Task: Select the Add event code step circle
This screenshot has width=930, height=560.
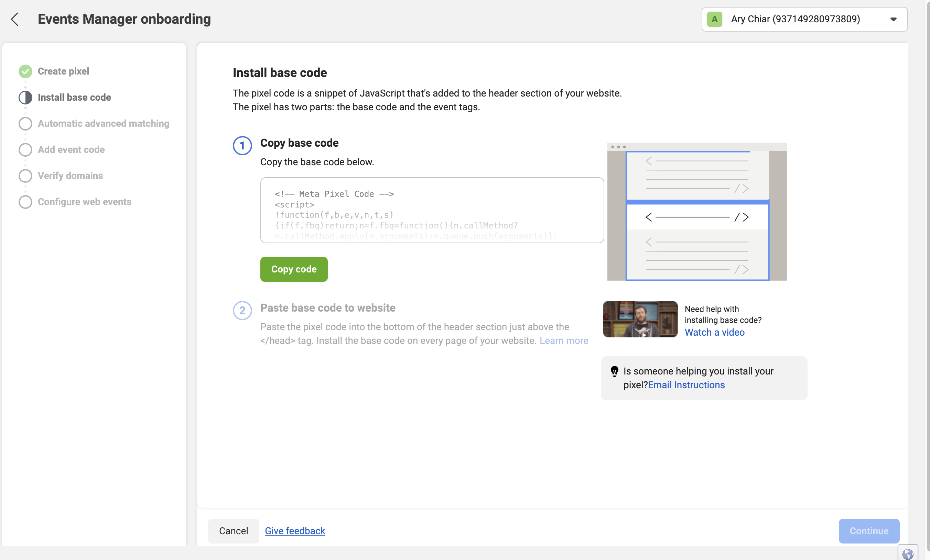Action: point(25,150)
